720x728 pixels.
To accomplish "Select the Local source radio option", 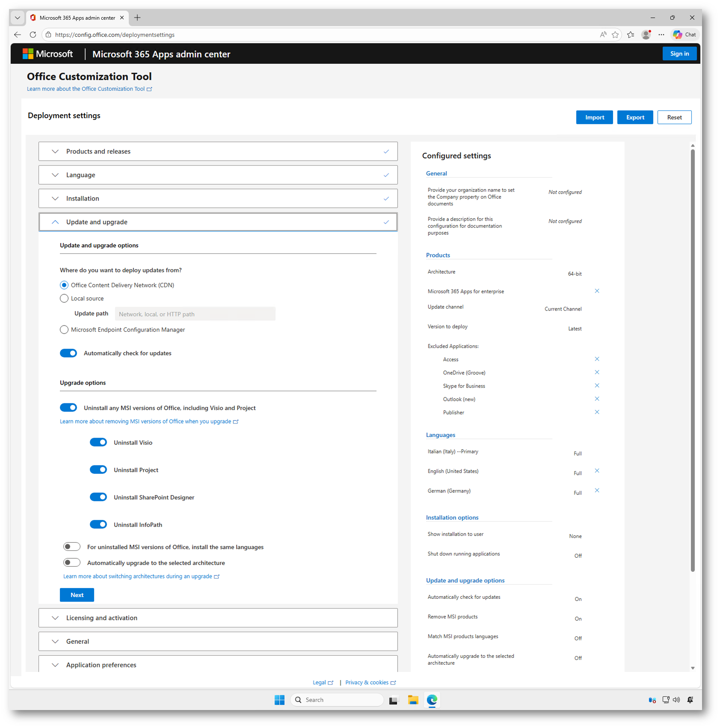I will tap(64, 298).
